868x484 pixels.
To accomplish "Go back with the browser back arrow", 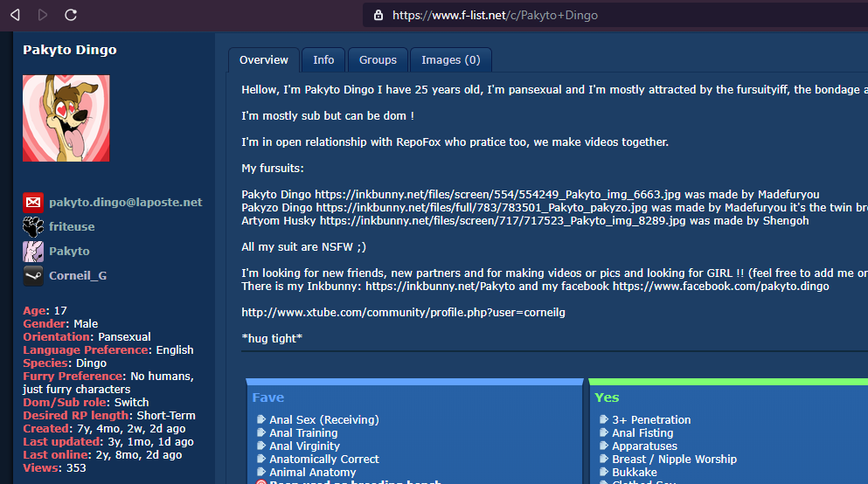I will 16,15.
